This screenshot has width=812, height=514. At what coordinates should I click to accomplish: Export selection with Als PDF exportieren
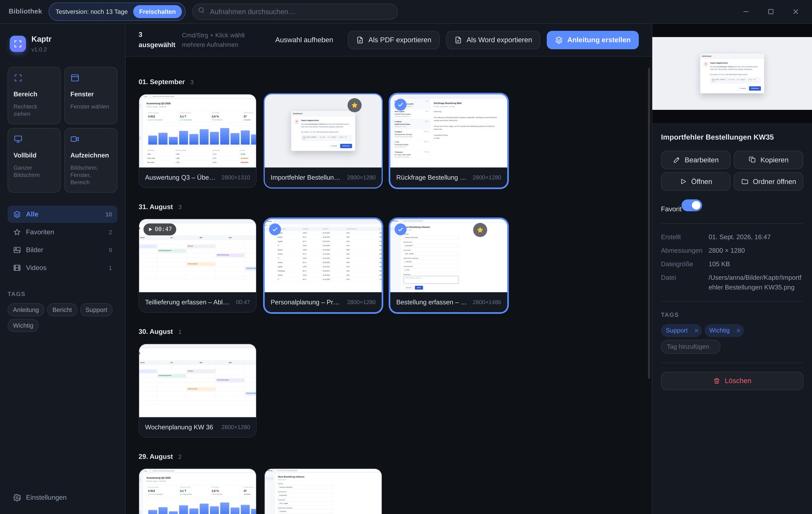point(393,40)
